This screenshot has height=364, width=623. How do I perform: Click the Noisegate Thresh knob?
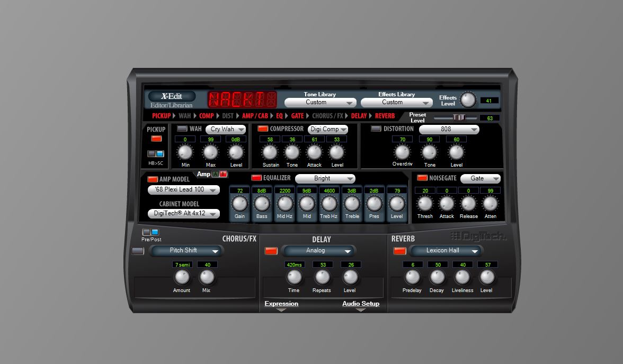[425, 204]
